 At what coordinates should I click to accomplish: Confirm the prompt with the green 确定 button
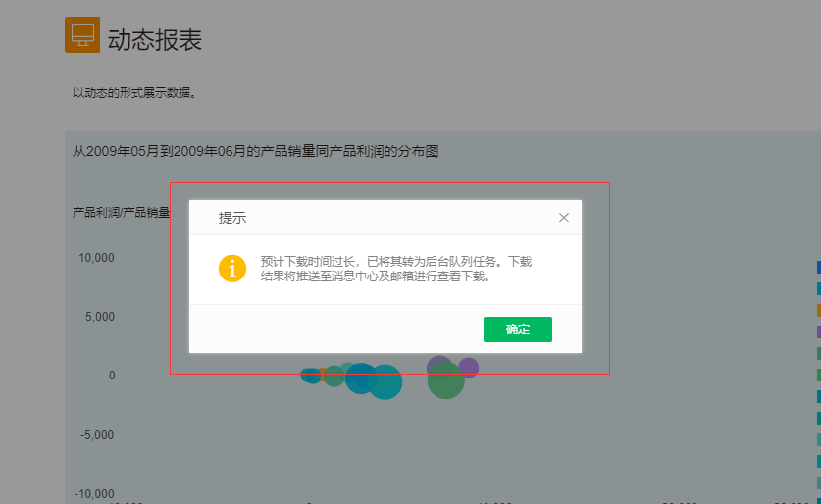517,329
